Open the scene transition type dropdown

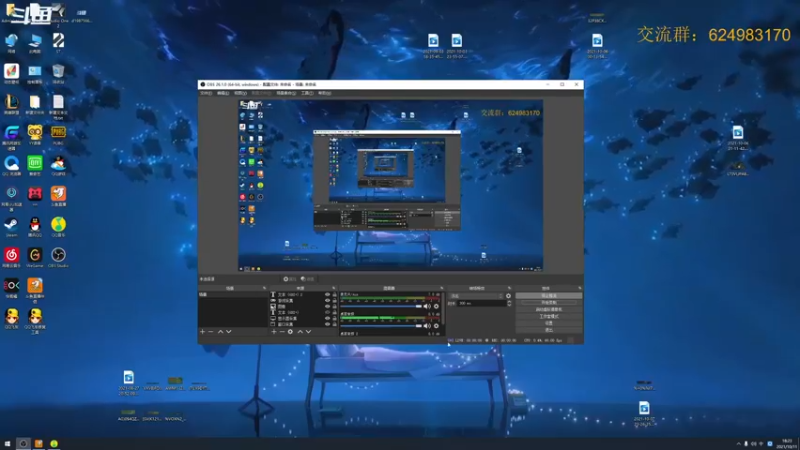(x=477, y=296)
